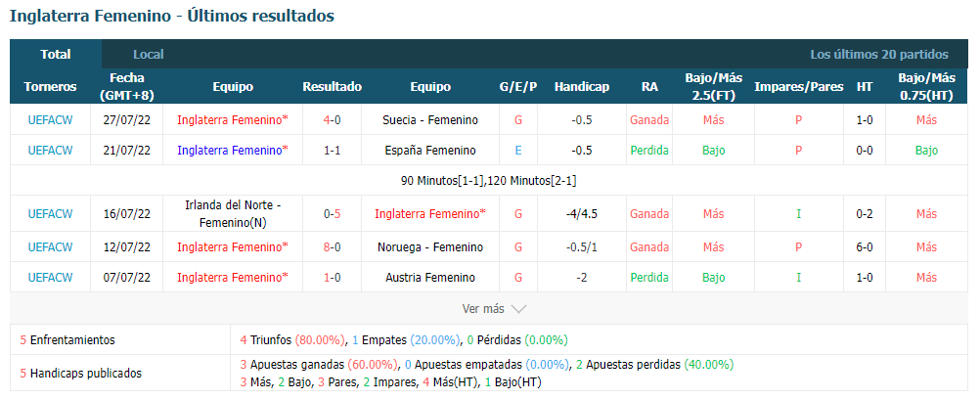
Task: Click the Ver más text
Action: pyautogui.click(x=483, y=309)
